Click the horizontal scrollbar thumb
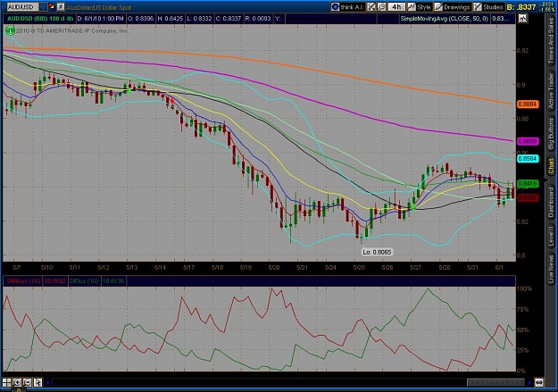Screen dimensions: 558x392 point(496,382)
